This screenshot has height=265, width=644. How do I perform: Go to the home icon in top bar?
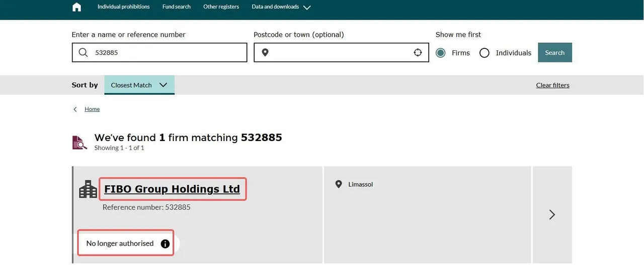click(76, 7)
